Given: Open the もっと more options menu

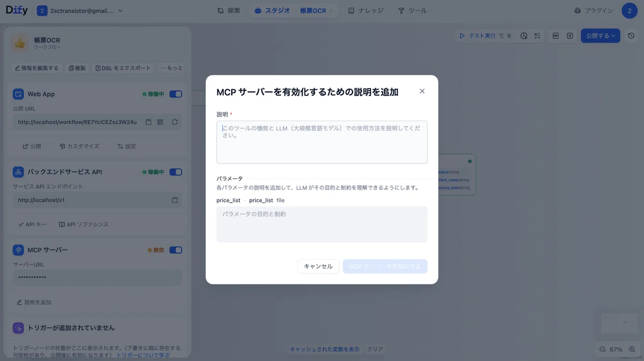Looking at the screenshot, I should 171,68.
